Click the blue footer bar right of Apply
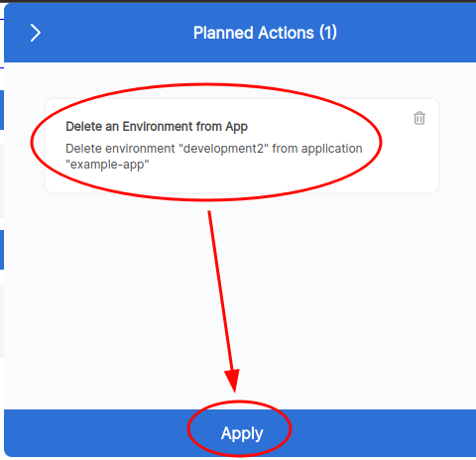476x460 pixels. pos(384,433)
